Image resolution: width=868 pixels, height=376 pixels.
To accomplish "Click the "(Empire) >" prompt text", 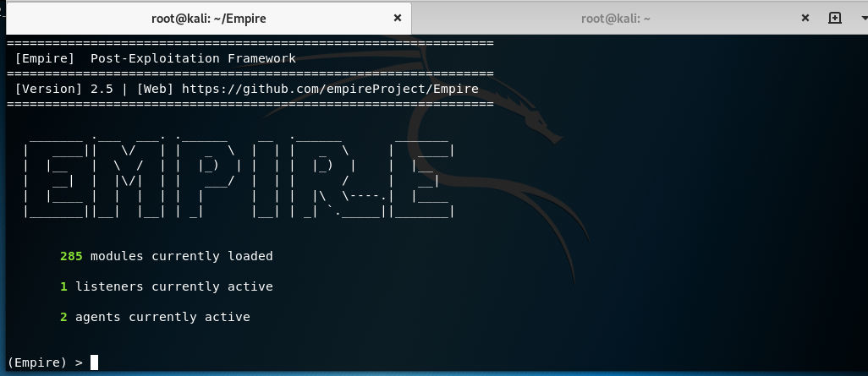I will click(x=45, y=362).
